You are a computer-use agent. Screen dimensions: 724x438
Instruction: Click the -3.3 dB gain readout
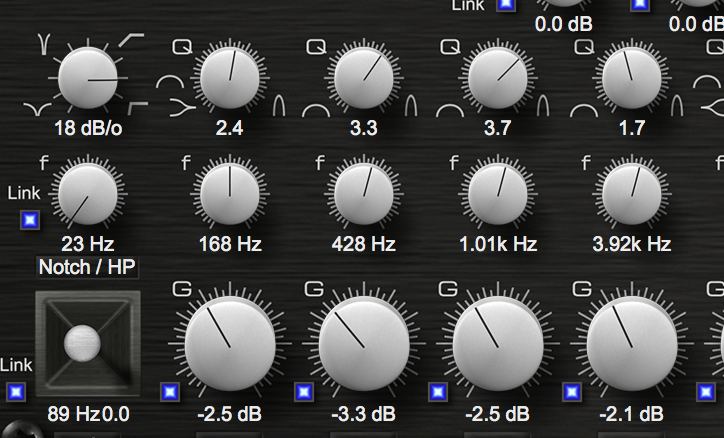[x=363, y=414]
